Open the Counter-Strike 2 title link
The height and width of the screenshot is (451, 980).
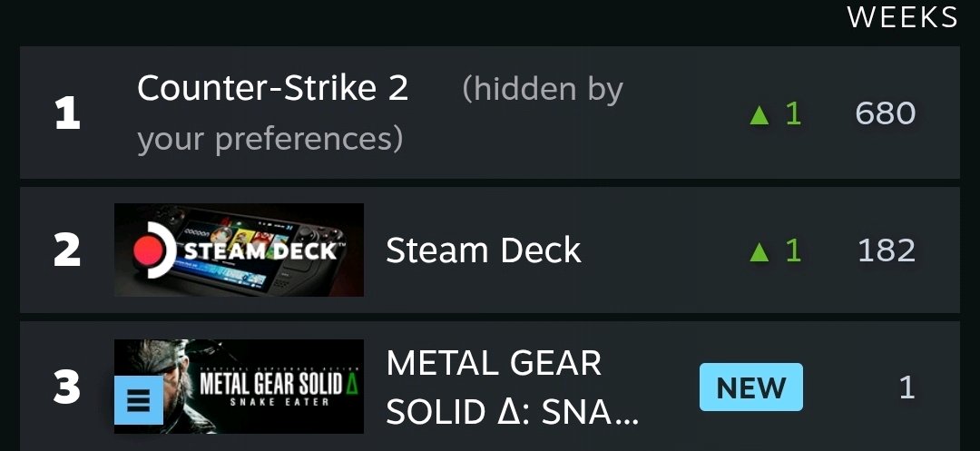(272, 89)
